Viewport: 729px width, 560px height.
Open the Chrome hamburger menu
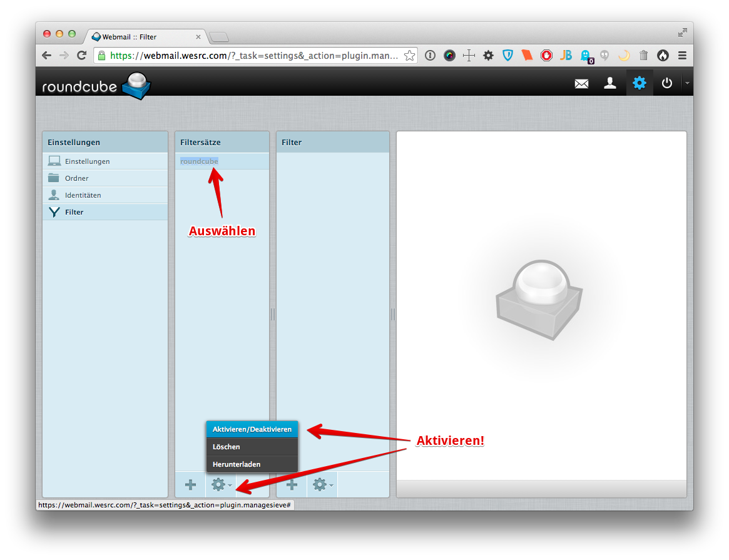[682, 56]
